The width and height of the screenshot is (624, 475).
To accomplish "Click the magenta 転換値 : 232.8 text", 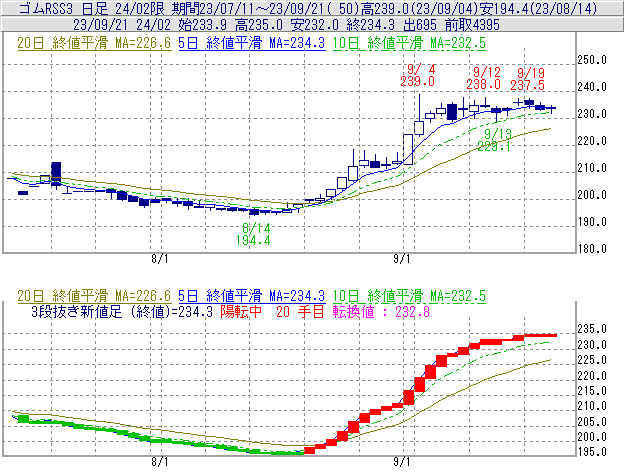I will (381, 311).
